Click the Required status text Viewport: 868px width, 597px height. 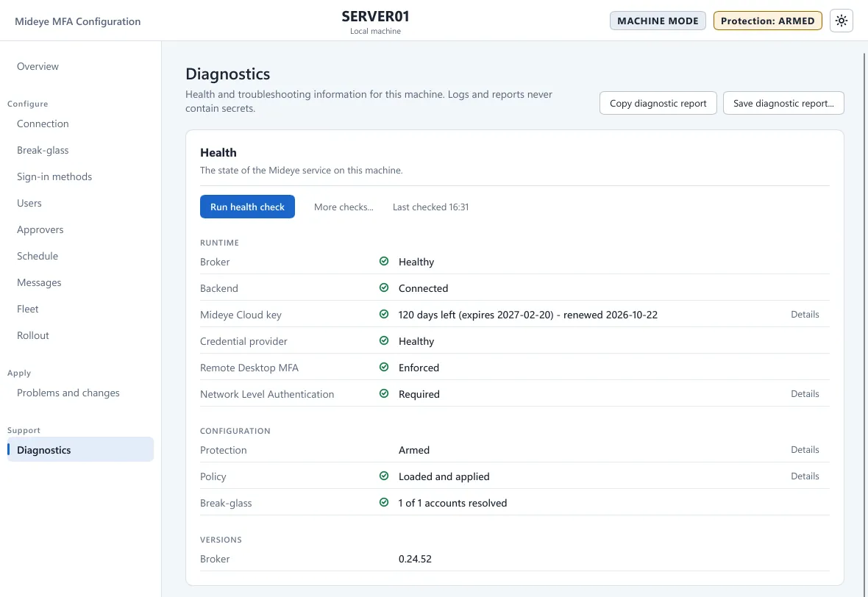(x=419, y=395)
